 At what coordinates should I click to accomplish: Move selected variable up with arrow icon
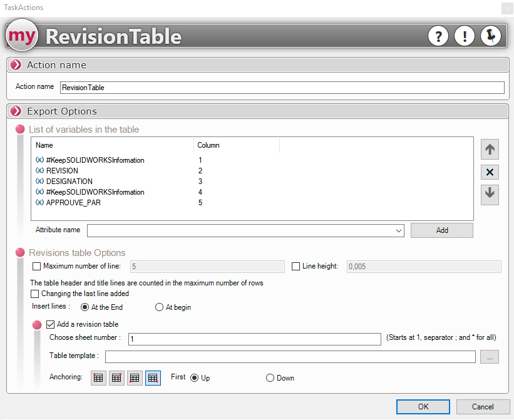490,150
